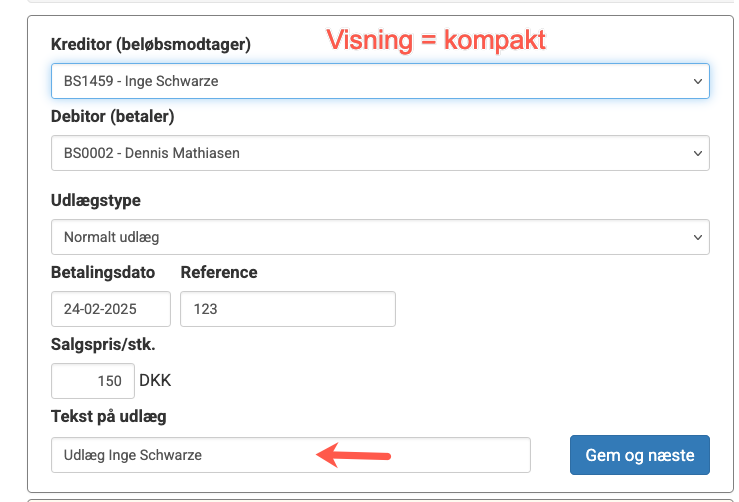Click the Gem og næste button
This screenshot has width=739, height=502.
pos(640,455)
